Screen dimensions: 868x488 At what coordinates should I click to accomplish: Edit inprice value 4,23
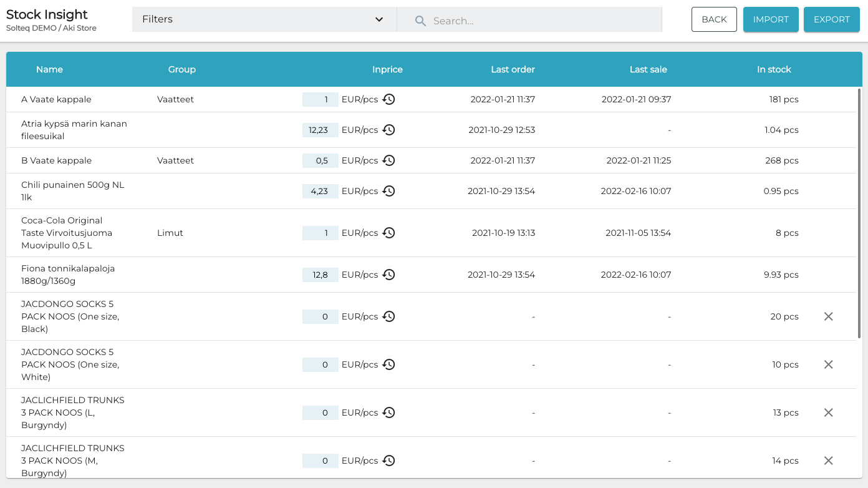(x=321, y=191)
